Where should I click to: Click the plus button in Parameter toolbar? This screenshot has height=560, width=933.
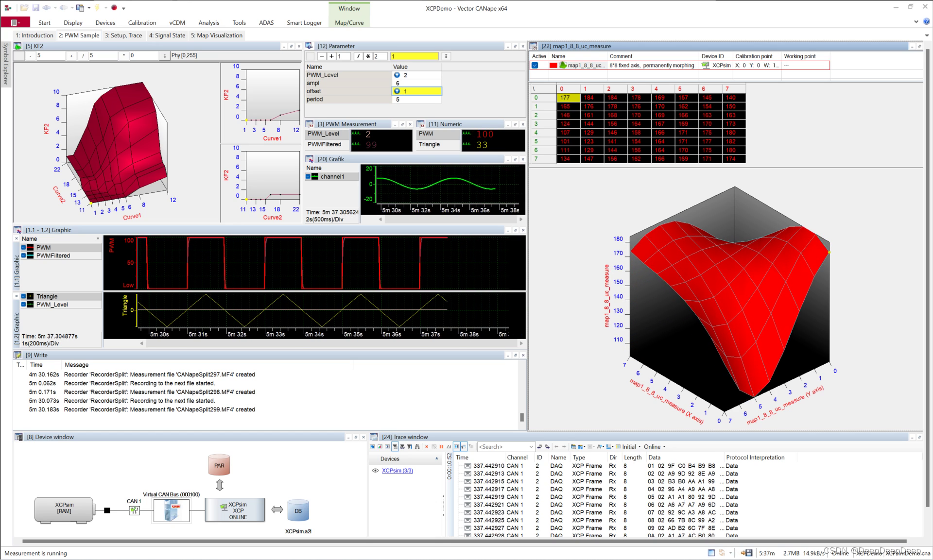click(332, 56)
